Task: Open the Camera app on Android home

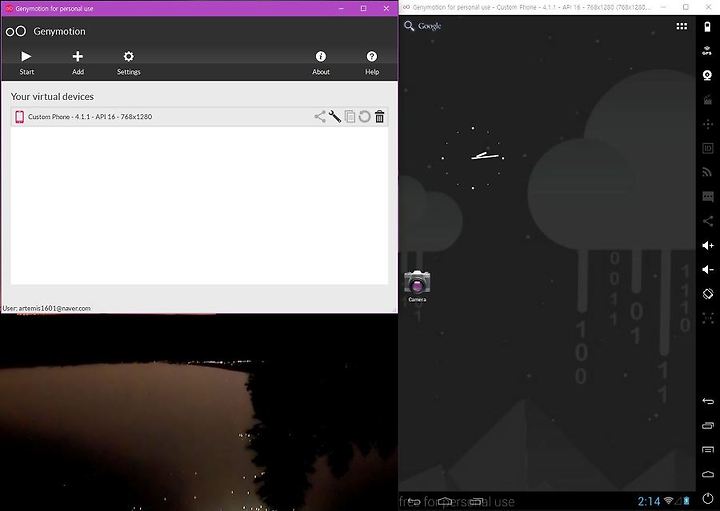Action: pyautogui.click(x=417, y=286)
